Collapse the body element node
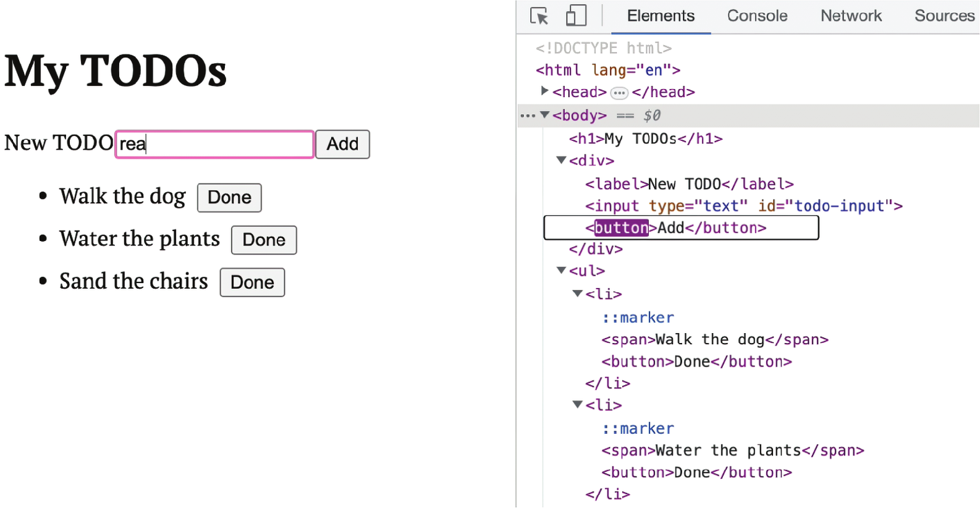Viewport: 980px width, 508px height. coord(544,115)
